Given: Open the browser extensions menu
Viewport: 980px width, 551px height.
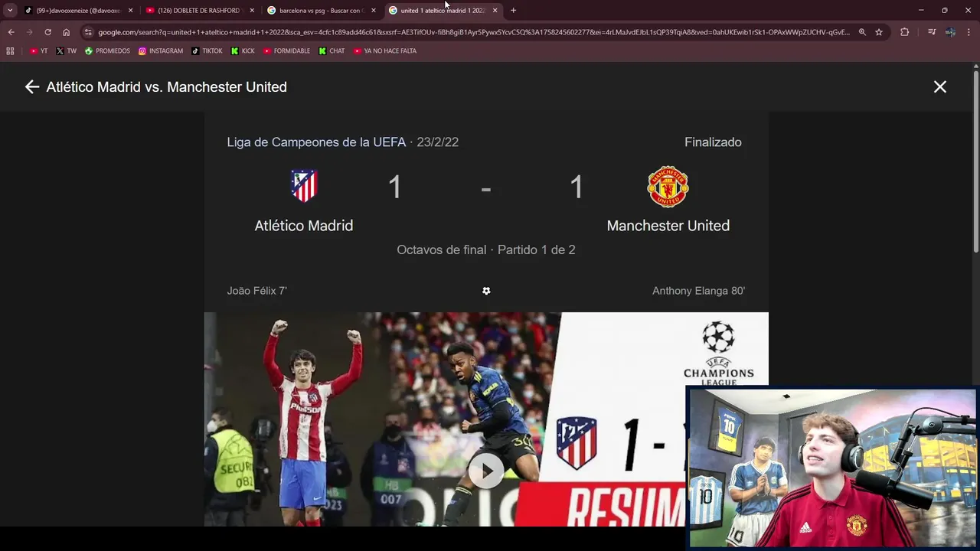Looking at the screenshot, I should click(905, 32).
